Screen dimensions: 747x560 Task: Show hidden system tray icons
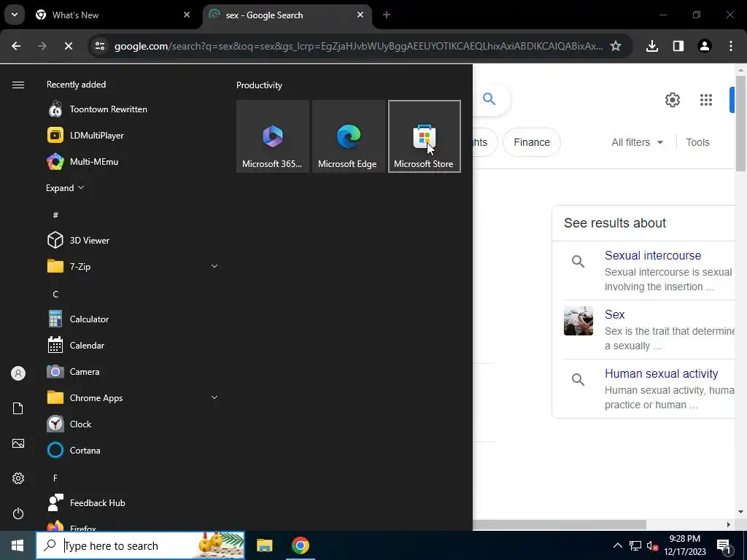pos(617,545)
